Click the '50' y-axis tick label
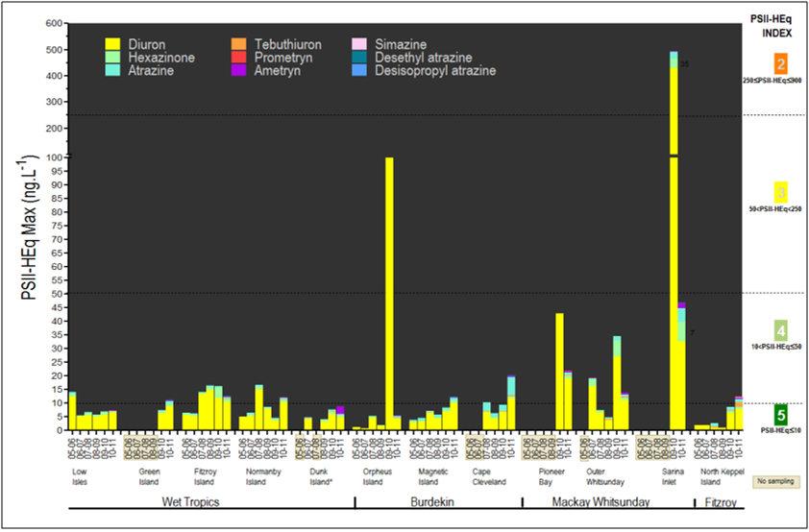 [x=57, y=294]
